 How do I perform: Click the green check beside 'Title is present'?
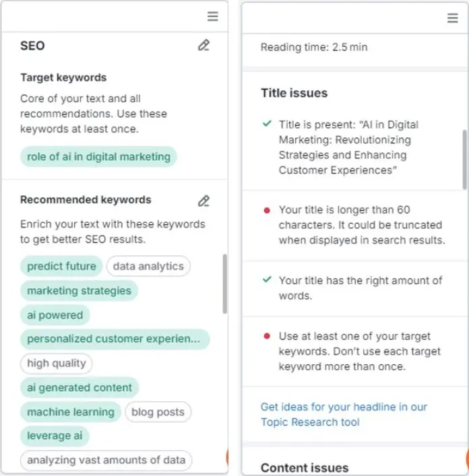[x=267, y=125]
